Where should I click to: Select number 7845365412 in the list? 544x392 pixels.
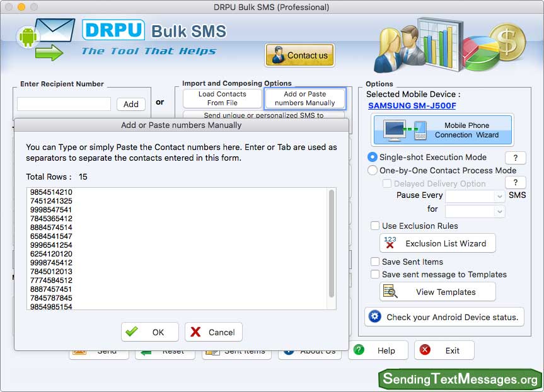pos(51,219)
